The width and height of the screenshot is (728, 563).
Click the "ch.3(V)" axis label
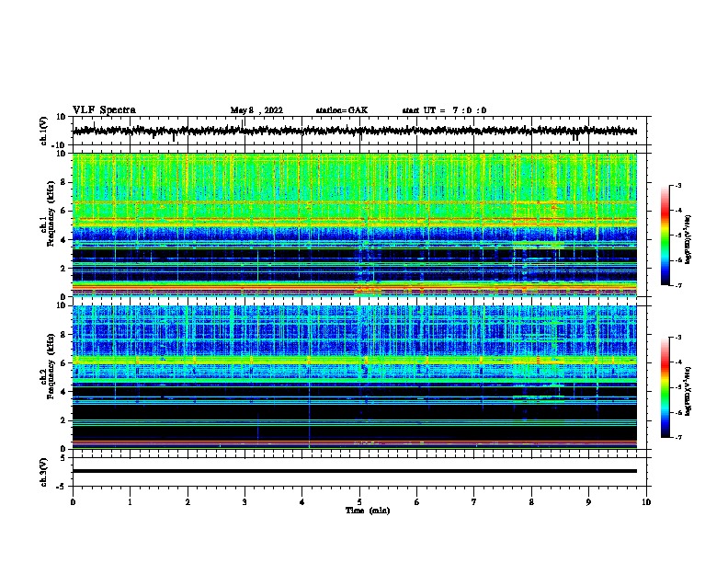(x=44, y=472)
